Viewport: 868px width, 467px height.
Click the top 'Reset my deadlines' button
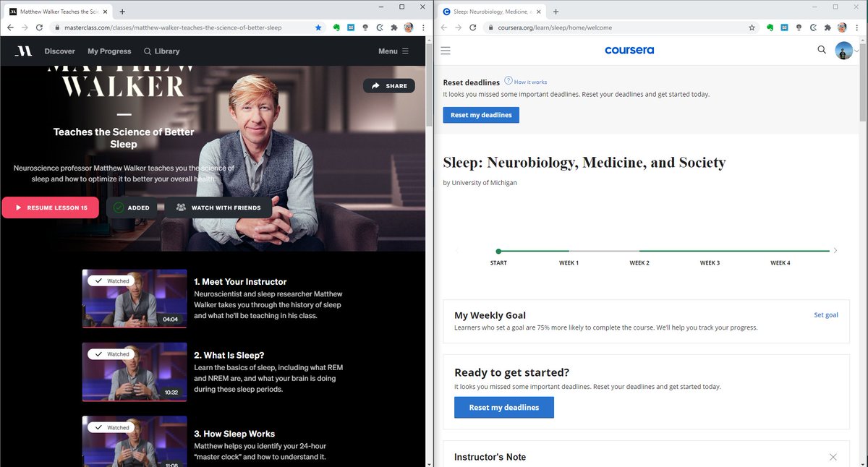(x=481, y=115)
